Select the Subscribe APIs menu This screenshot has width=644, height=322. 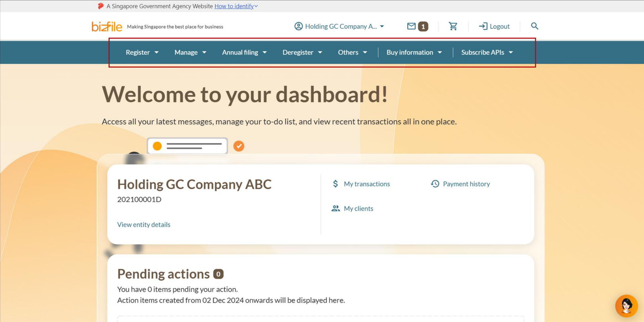click(x=483, y=52)
